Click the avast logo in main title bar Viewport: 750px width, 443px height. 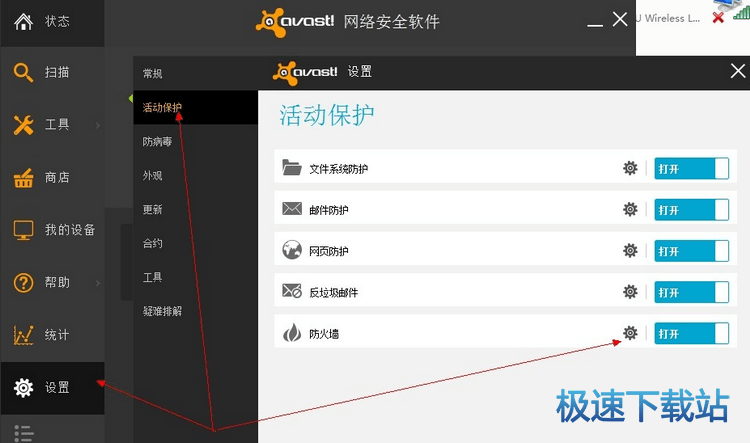coord(295,22)
